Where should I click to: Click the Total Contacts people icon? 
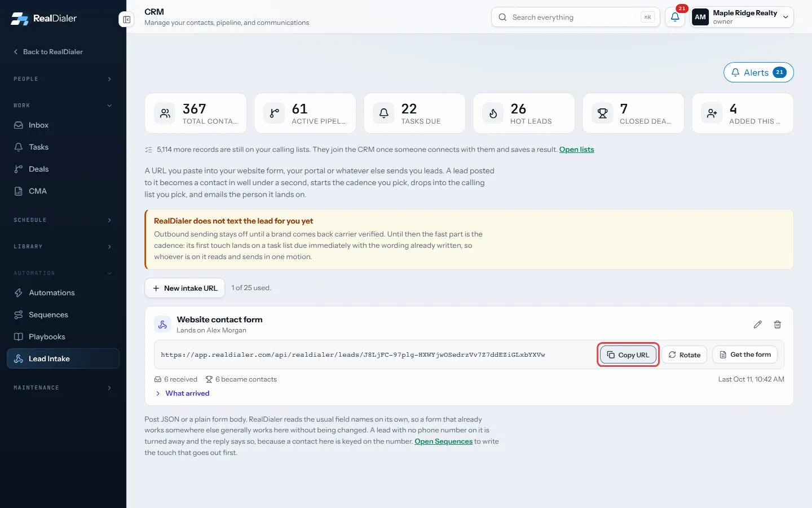165,113
